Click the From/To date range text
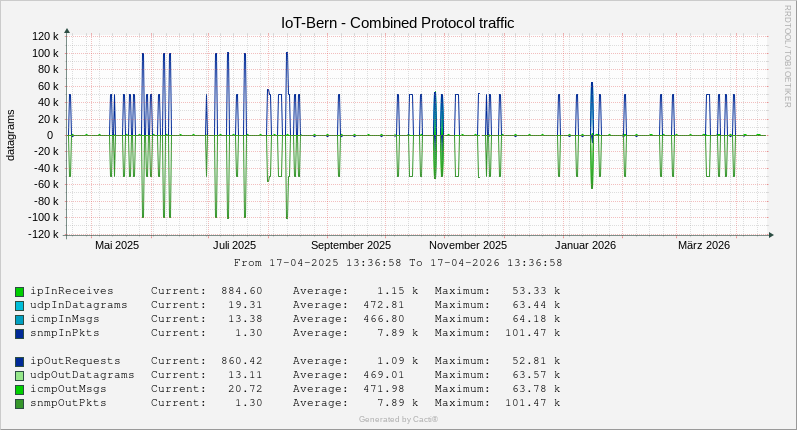Image resolution: width=797 pixels, height=430 pixels. (398, 263)
